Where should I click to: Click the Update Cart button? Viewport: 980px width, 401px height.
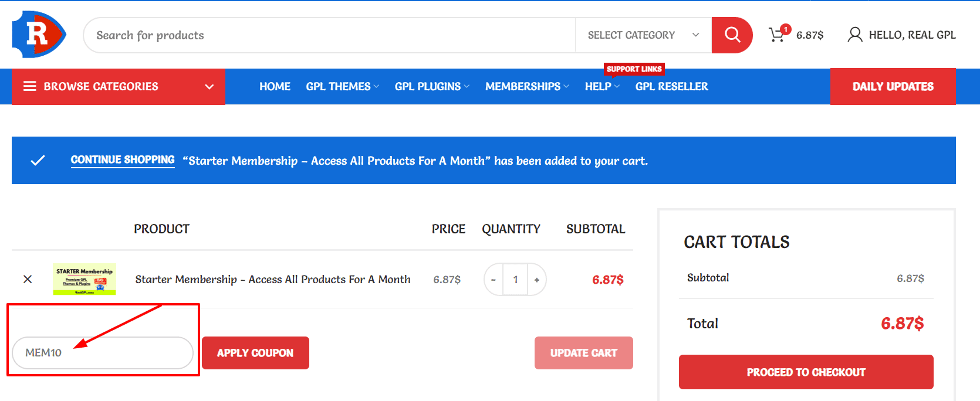pos(583,353)
